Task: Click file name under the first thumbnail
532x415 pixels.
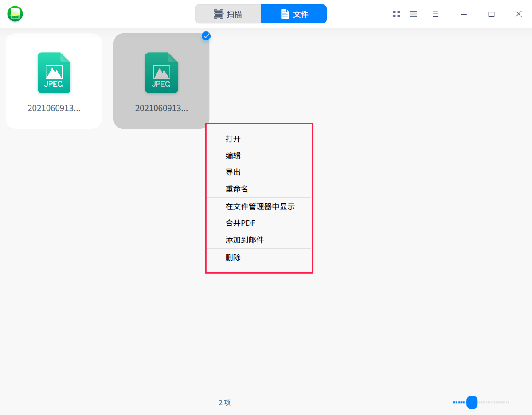Action: [x=54, y=108]
